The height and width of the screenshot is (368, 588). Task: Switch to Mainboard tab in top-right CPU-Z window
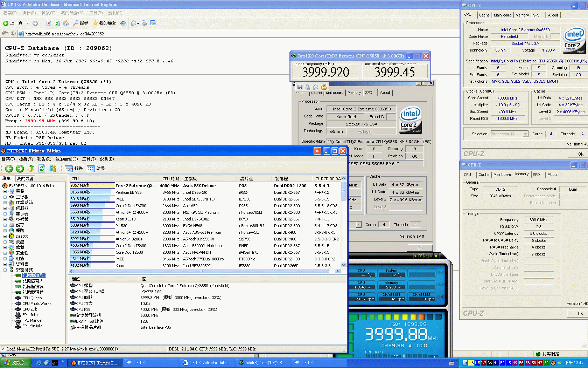[x=503, y=15]
